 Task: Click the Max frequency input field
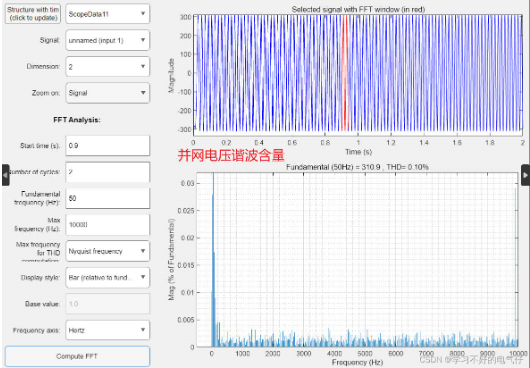(107, 225)
